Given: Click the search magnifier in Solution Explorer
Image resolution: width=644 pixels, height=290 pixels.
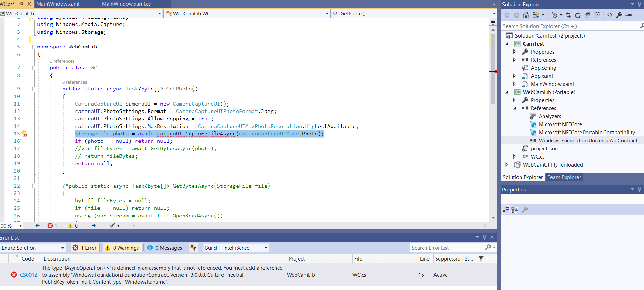Looking at the screenshot, I should [x=642, y=26].
